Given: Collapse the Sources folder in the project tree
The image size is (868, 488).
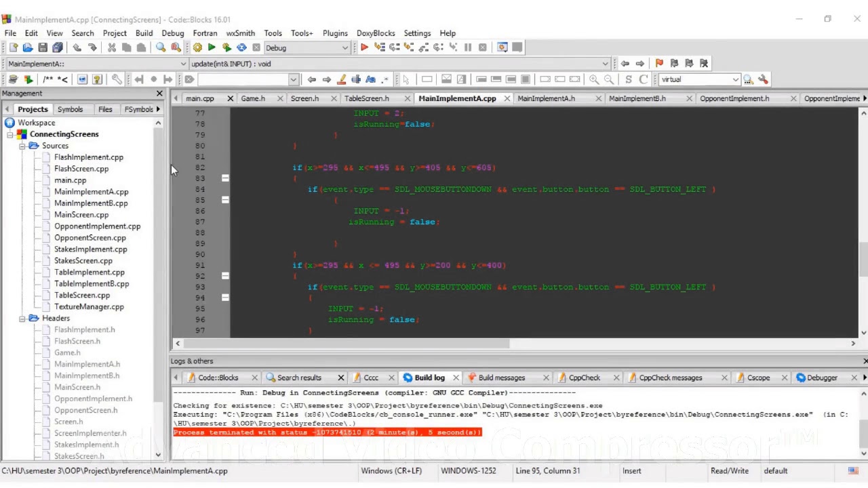Looking at the screenshot, I should click(x=22, y=146).
